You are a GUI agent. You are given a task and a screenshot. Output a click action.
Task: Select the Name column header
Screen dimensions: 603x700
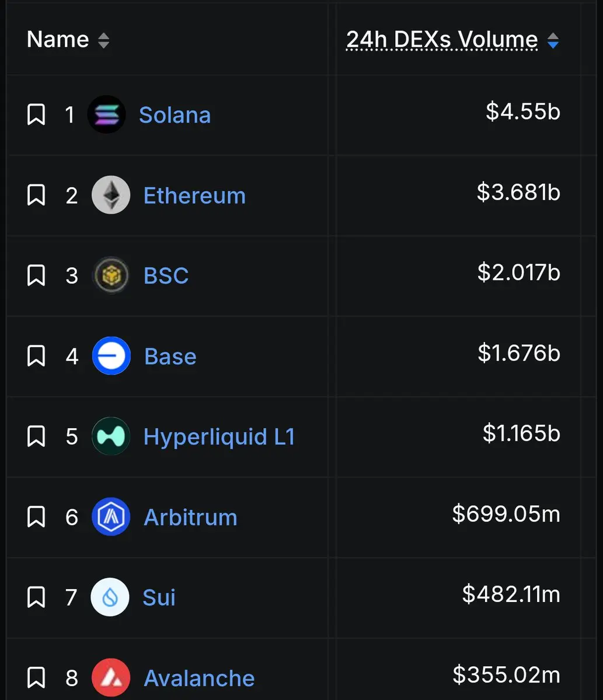pyautogui.click(x=58, y=40)
